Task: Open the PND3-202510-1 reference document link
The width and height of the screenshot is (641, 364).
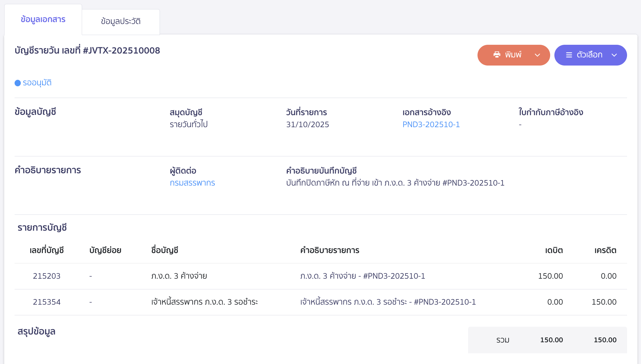Action: click(431, 124)
